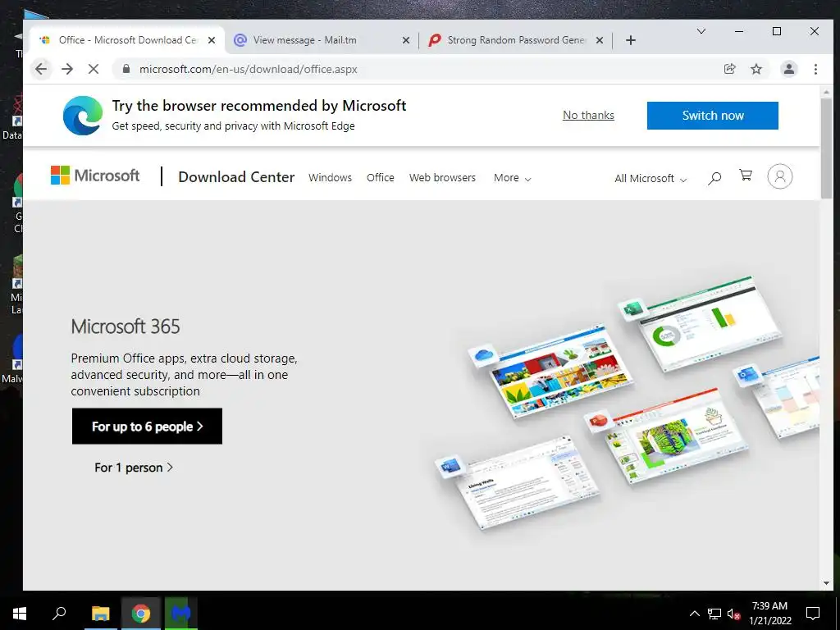Click the Word icon in hero image
Image resolution: width=840 pixels, height=630 pixels.
click(450, 467)
